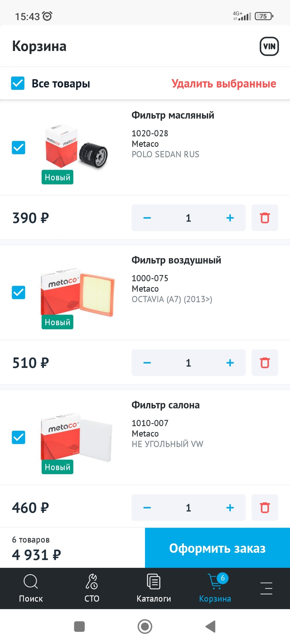Toggle the Фильтр воздушный checkbox
This screenshot has width=290, height=644.
tap(18, 292)
